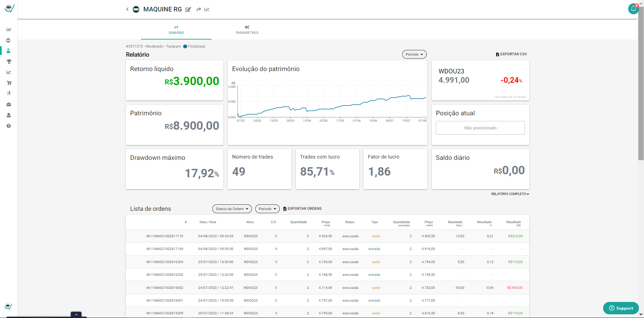The height and width of the screenshot is (318, 644).
Task: Open the help question mark sidebar icon
Action: click(x=9, y=126)
